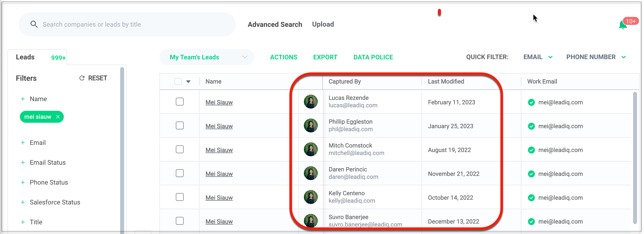Image resolution: width=644 pixels, height=234 pixels.
Task: Click the notification bell icon
Action: pyautogui.click(x=622, y=25)
